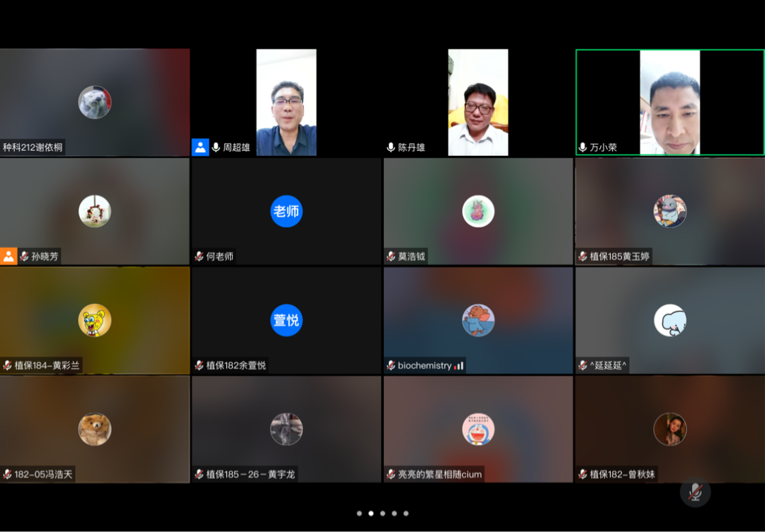Click the highlighted second pagination dot
The width and height of the screenshot is (765, 532).
point(371,512)
